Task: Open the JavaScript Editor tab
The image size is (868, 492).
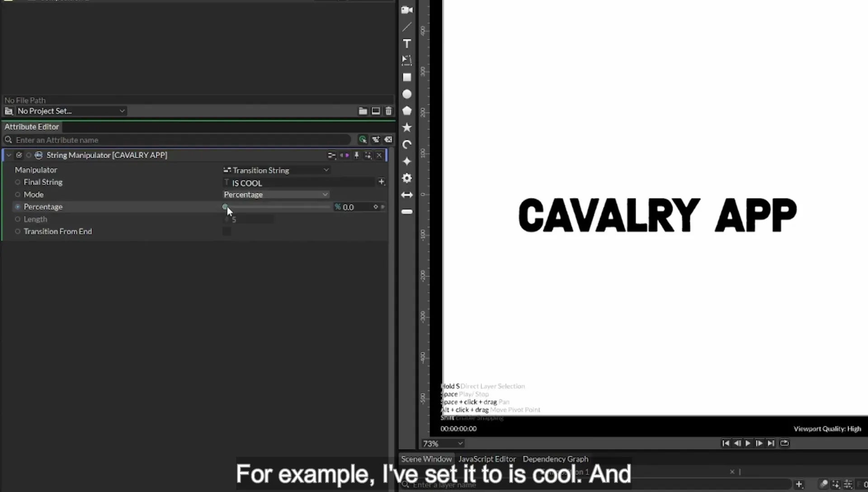Action: tap(487, 459)
